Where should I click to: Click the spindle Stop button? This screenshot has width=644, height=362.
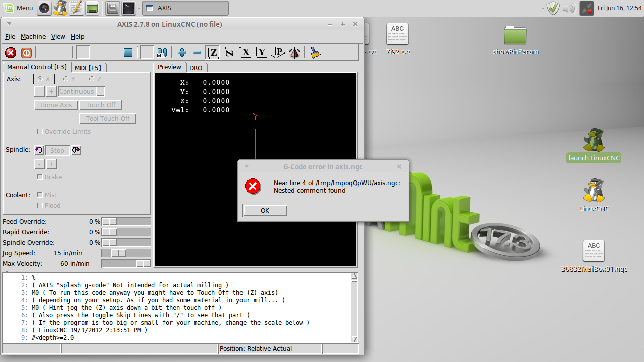click(57, 150)
